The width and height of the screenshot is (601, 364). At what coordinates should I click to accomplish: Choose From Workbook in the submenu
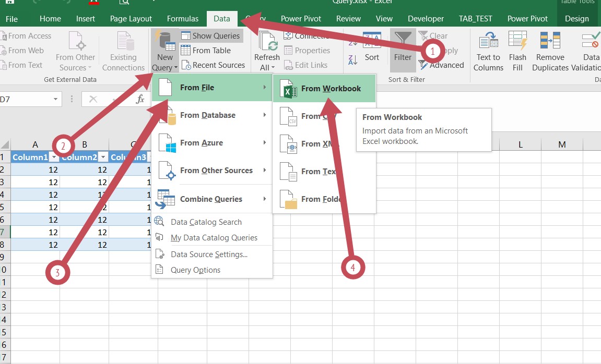click(x=324, y=89)
